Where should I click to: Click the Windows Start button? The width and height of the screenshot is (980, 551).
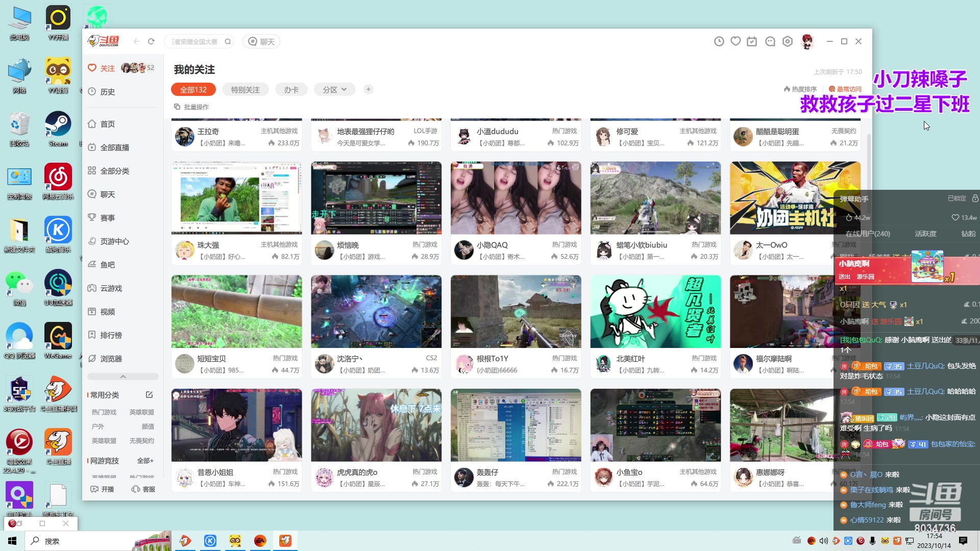(x=12, y=541)
